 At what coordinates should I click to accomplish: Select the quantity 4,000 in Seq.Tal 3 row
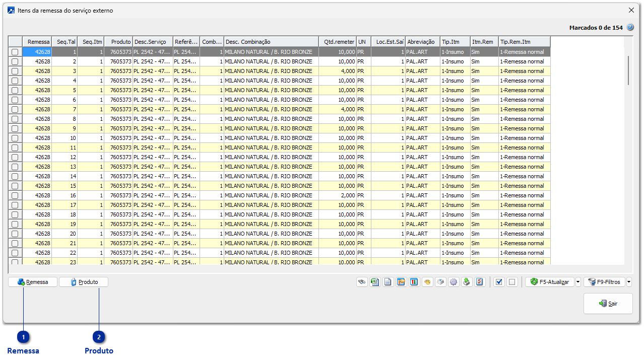pyautogui.click(x=338, y=71)
